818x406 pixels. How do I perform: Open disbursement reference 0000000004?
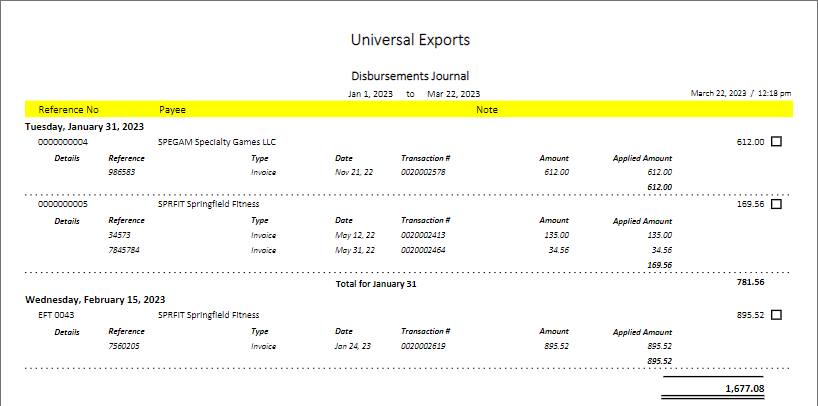(x=63, y=142)
